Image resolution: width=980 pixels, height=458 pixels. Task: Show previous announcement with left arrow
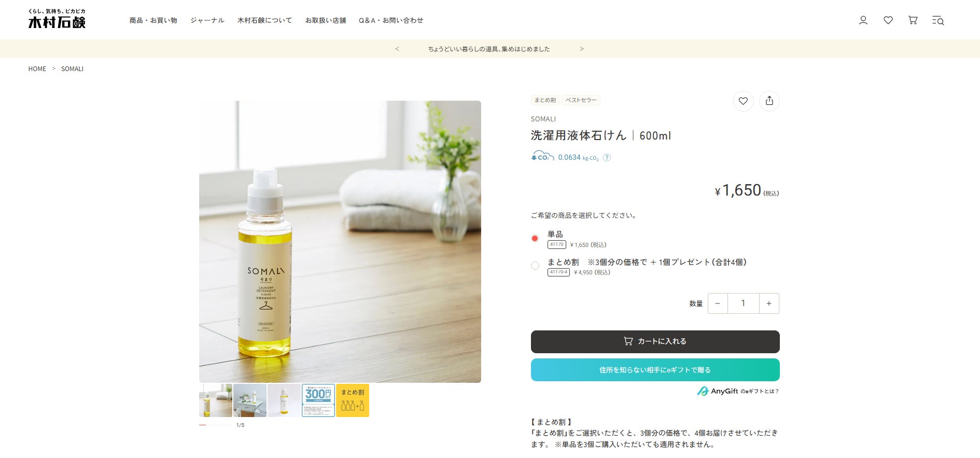point(397,49)
